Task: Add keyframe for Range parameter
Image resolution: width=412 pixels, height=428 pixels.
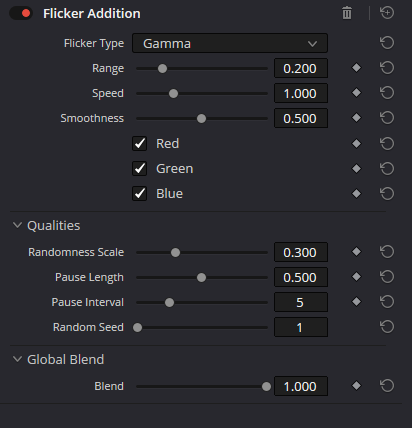Action: click(x=356, y=68)
